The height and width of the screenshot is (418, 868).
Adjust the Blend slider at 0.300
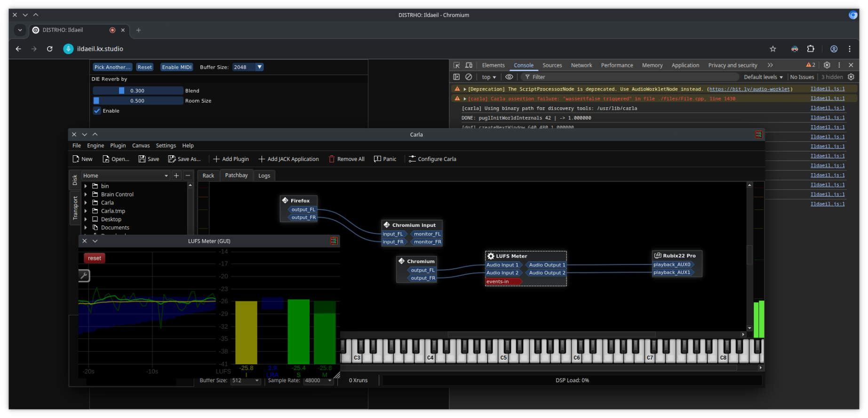pos(138,90)
